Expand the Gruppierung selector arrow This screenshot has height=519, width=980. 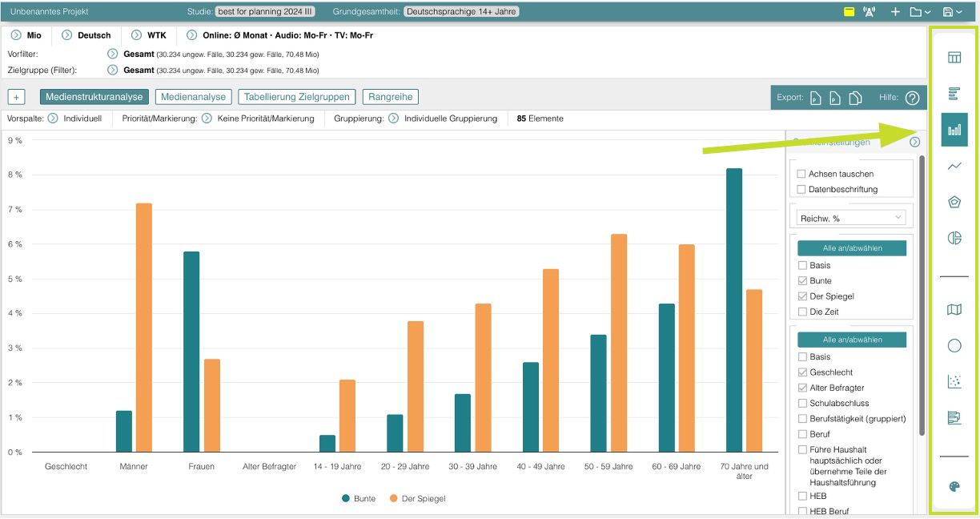click(394, 119)
